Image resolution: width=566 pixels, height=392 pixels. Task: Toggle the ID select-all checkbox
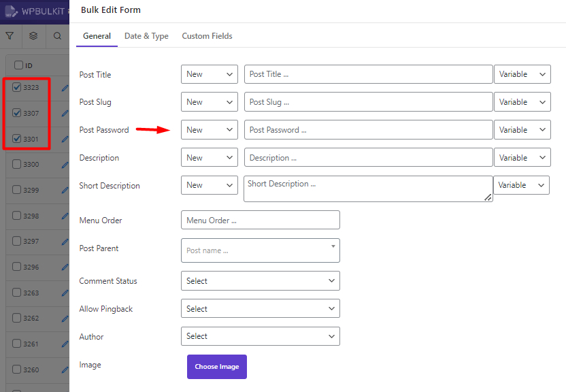[16, 65]
